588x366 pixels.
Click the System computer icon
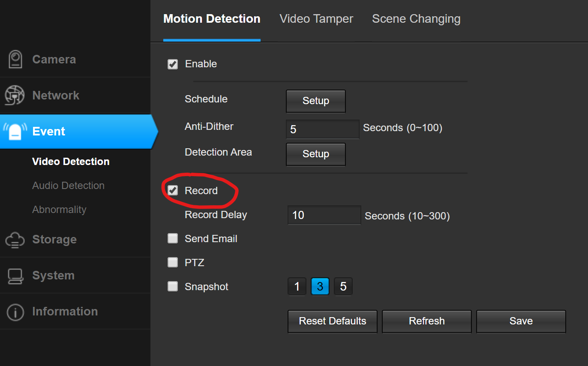tap(15, 276)
